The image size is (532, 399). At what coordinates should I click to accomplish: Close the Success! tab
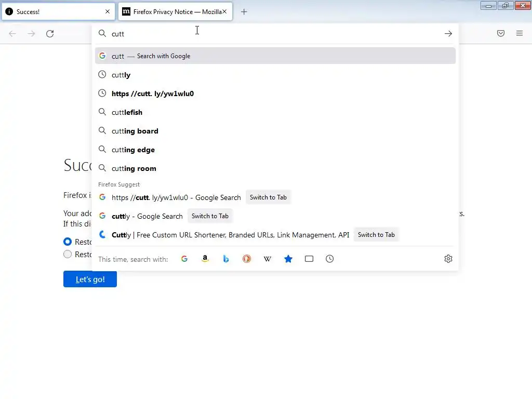click(x=108, y=11)
